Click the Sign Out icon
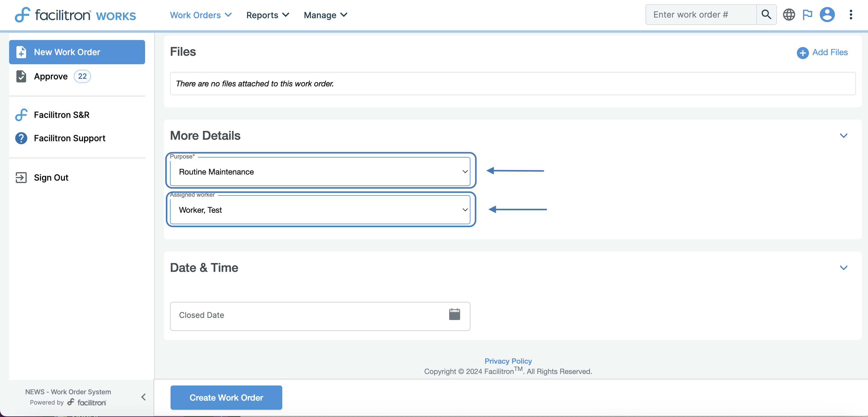This screenshot has height=417, width=868. [x=21, y=177]
